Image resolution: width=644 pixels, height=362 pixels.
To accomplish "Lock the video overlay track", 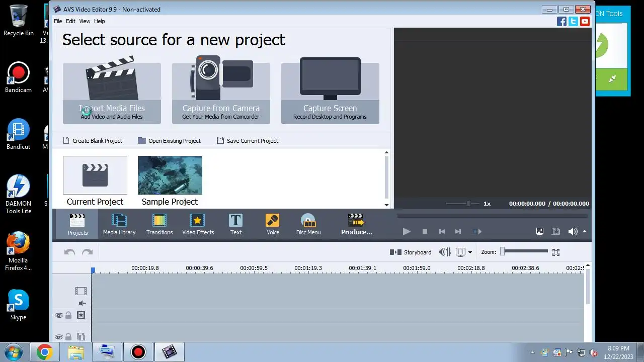I will pyautogui.click(x=68, y=337).
